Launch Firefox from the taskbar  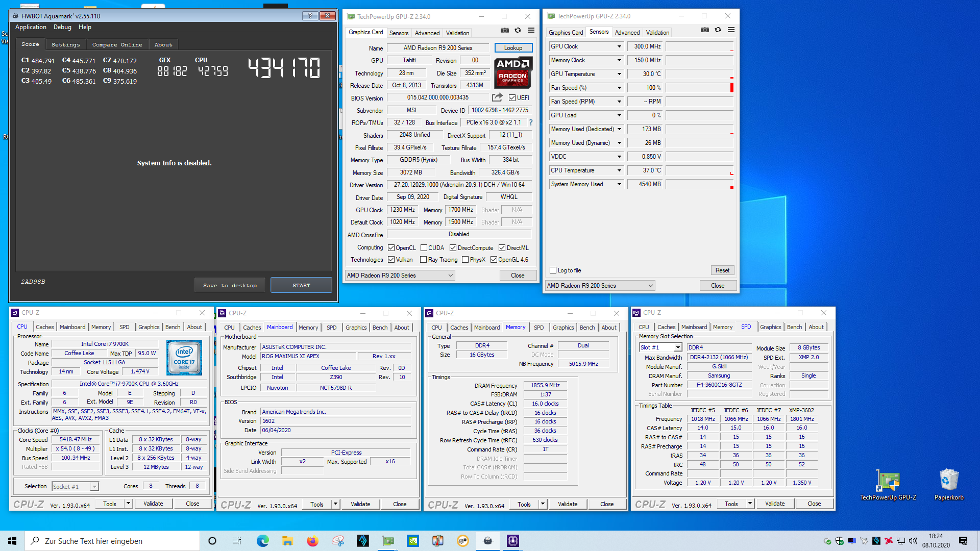(312, 541)
